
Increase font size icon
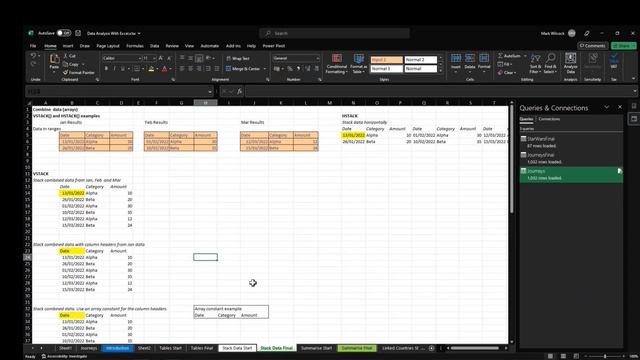click(x=161, y=58)
